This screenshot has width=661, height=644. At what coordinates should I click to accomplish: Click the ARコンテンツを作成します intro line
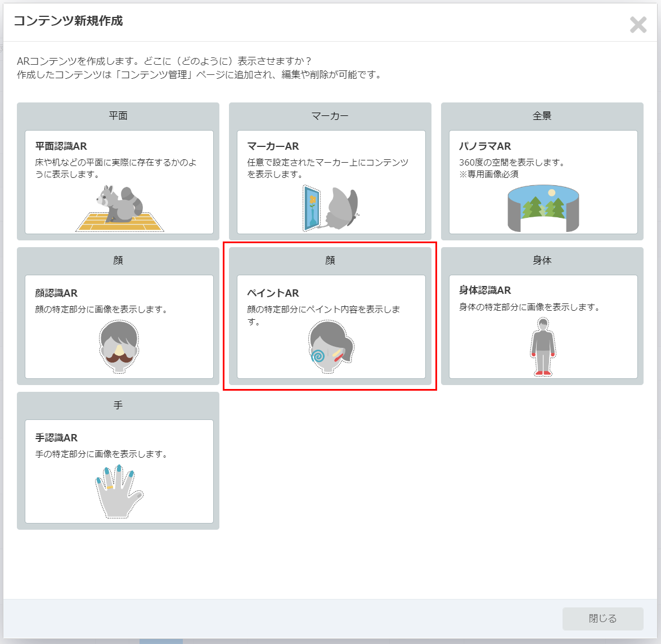(164, 61)
